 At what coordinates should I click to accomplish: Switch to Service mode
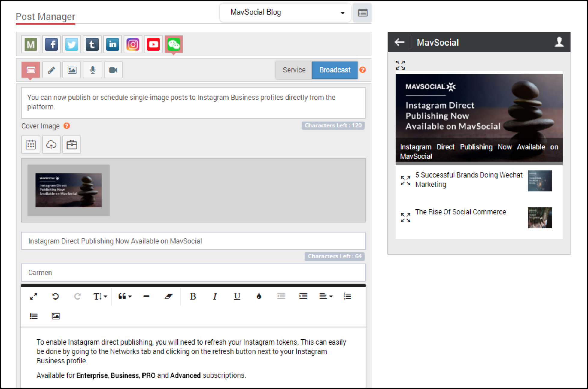(x=294, y=70)
